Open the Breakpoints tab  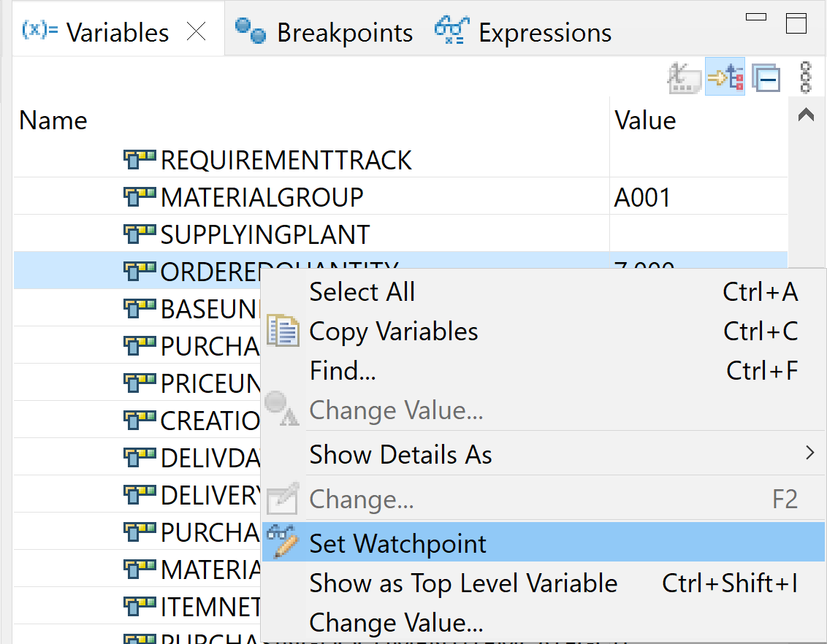coord(324,32)
